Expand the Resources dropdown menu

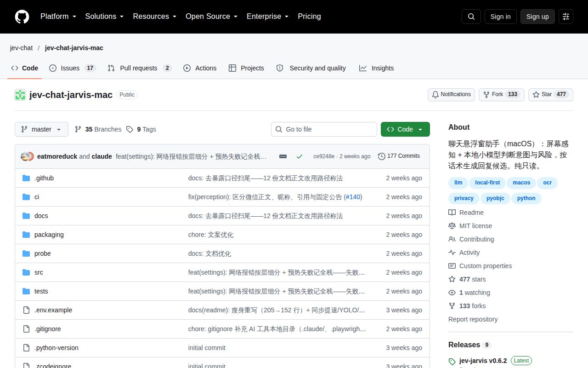155,17
